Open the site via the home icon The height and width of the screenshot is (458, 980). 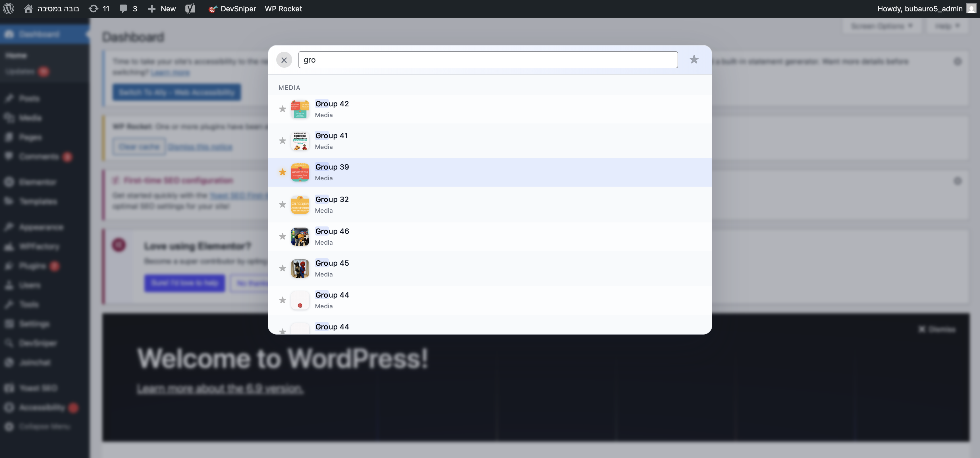[28, 8]
